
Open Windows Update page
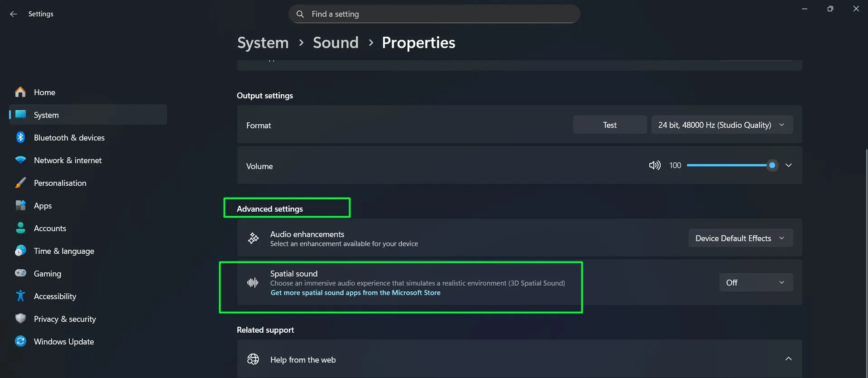coord(88,341)
